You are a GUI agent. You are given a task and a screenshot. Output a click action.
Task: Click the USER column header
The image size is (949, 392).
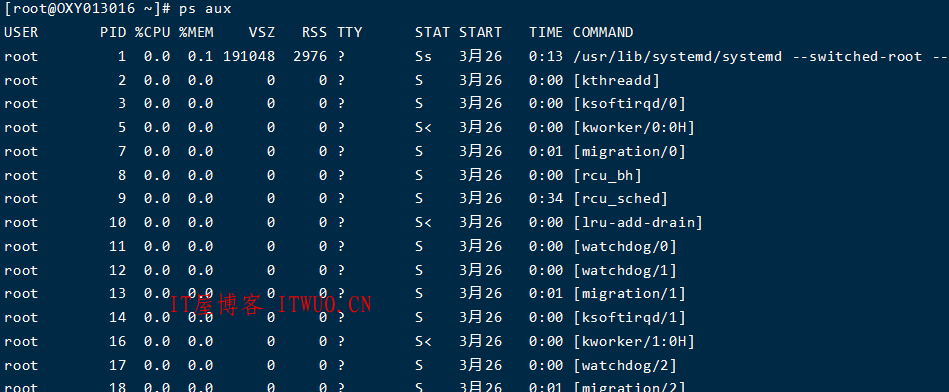tap(21, 32)
